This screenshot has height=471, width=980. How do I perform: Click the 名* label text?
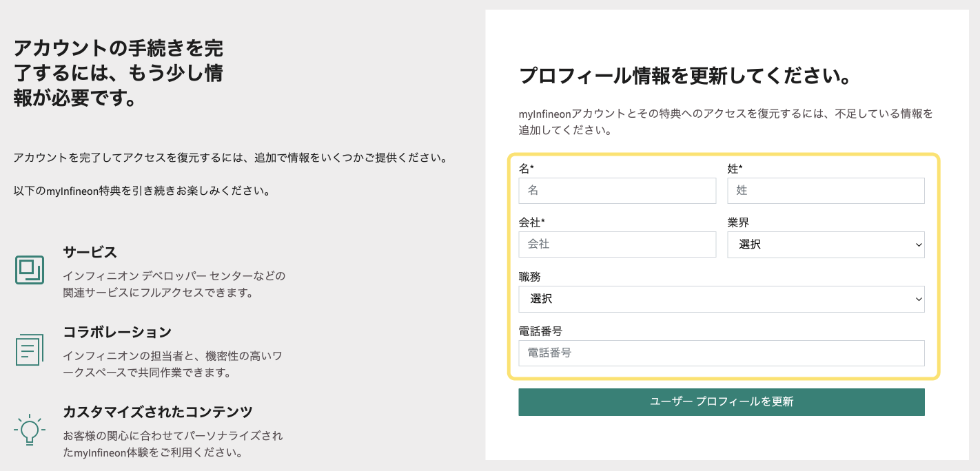[x=527, y=169]
